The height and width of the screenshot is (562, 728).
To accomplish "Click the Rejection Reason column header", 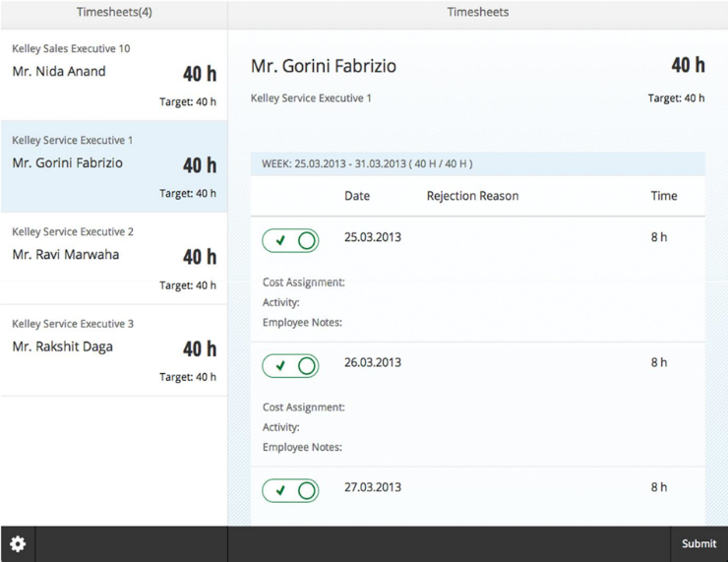I will [472, 196].
